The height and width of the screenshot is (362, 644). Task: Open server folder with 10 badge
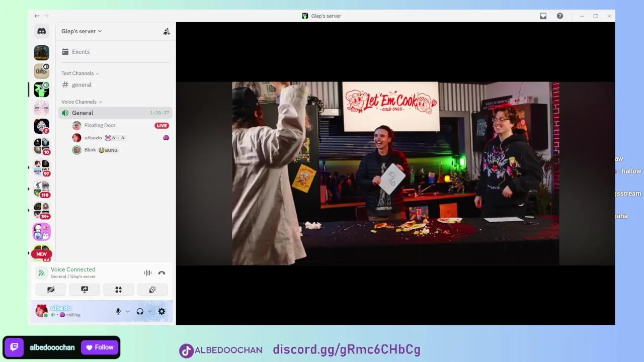[41, 146]
